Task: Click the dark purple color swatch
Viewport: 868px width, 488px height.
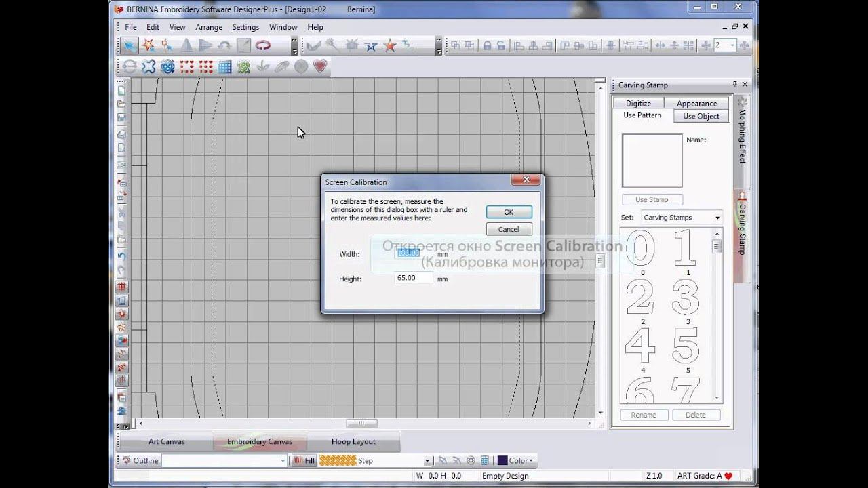Action: (502, 460)
